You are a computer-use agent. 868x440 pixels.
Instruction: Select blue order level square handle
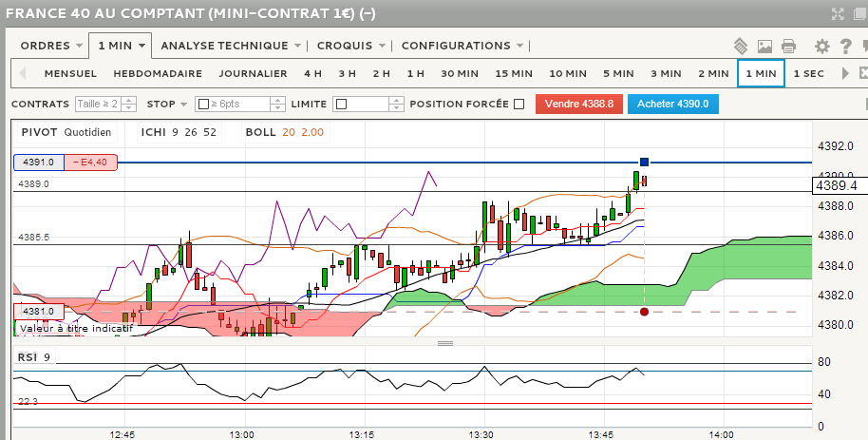click(644, 162)
